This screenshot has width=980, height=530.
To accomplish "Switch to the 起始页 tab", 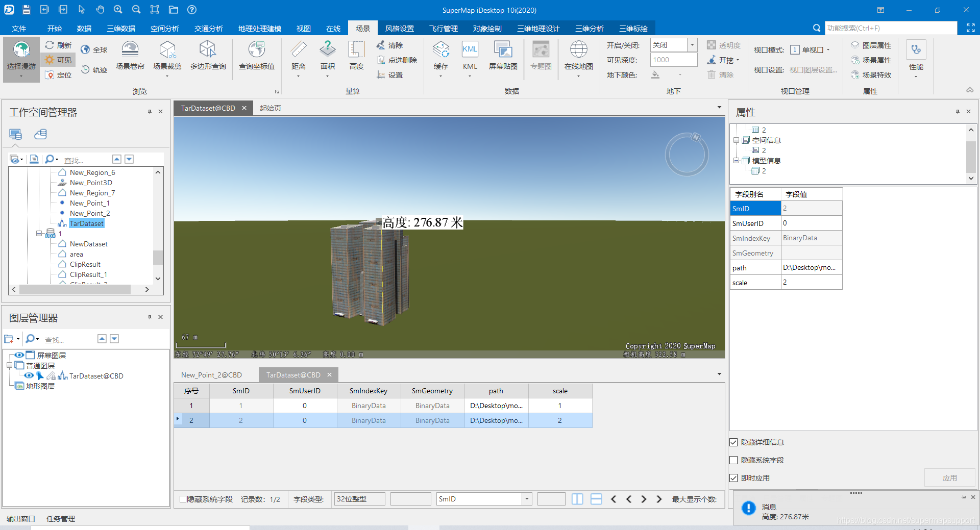I will coord(270,108).
